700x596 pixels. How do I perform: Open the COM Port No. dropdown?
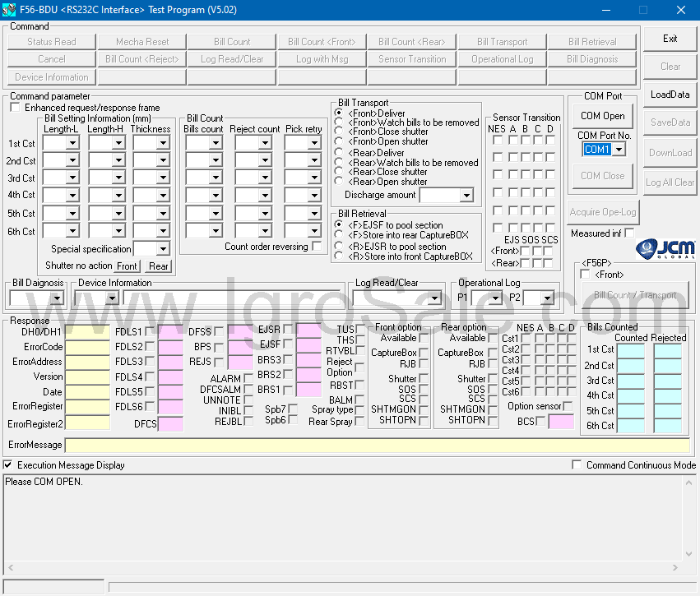(x=619, y=150)
